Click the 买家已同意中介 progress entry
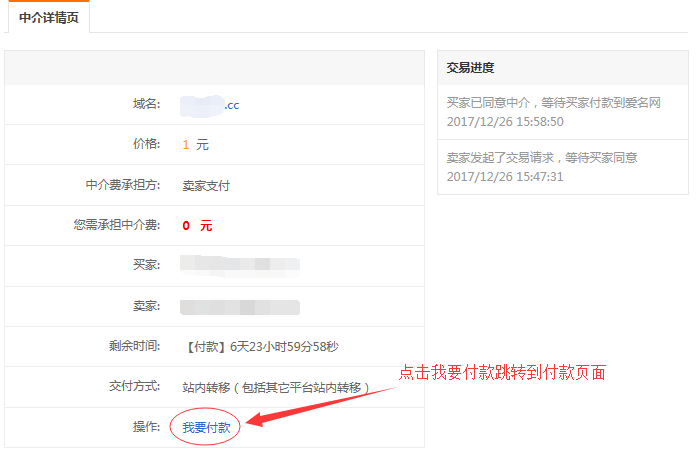 [x=553, y=102]
